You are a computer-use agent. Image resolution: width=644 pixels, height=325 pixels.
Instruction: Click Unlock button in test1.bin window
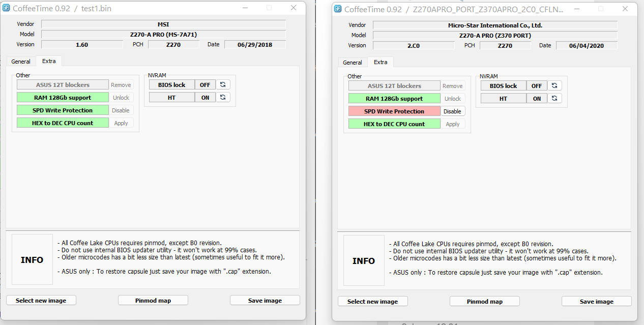(121, 98)
